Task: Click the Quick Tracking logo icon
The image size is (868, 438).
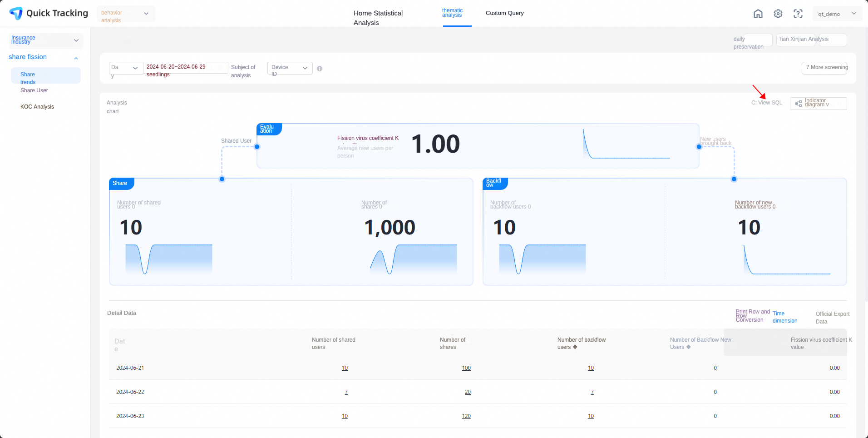Action: pyautogui.click(x=16, y=14)
